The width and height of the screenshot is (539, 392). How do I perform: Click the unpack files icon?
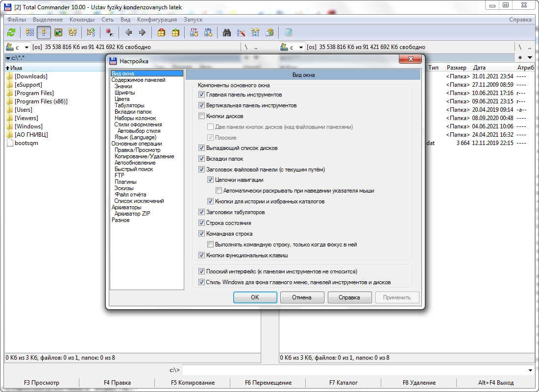(x=175, y=33)
